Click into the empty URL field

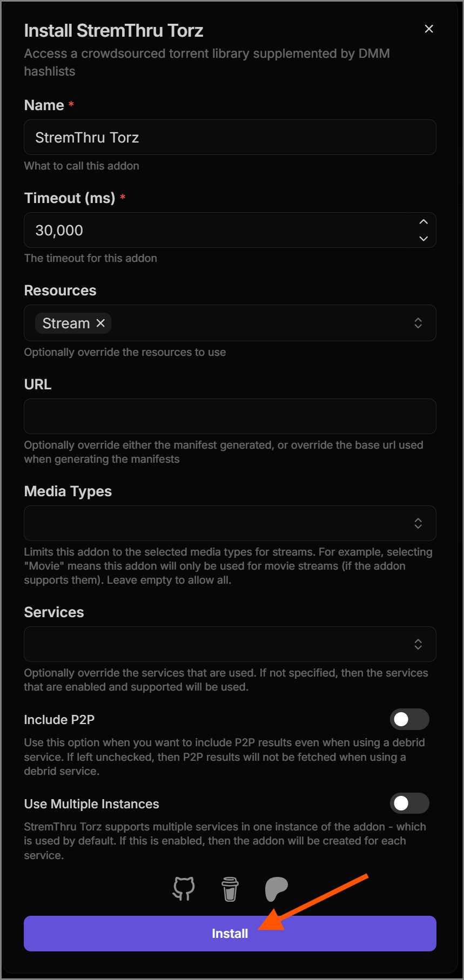(x=230, y=416)
